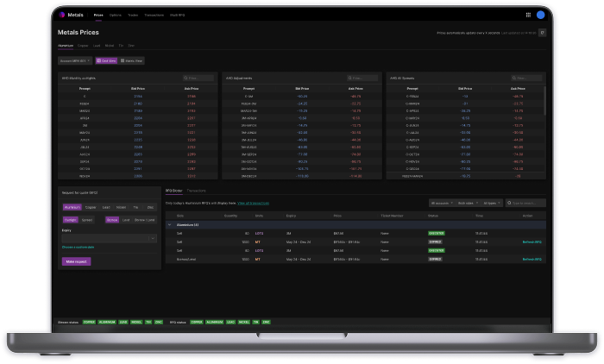Open the apps grid menu icon
Screen dimensions: 604x364
pyautogui.click(x=528, y=15)
